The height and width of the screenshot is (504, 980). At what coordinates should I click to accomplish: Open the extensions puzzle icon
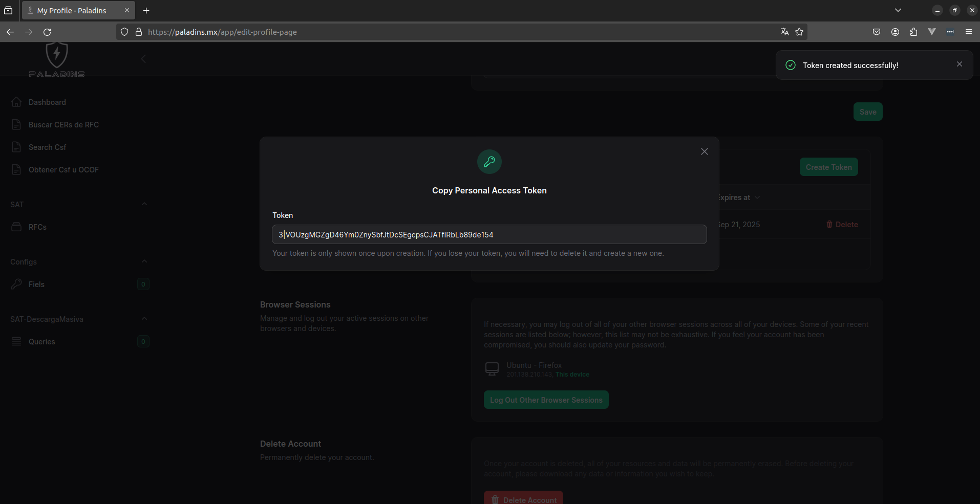913,32
